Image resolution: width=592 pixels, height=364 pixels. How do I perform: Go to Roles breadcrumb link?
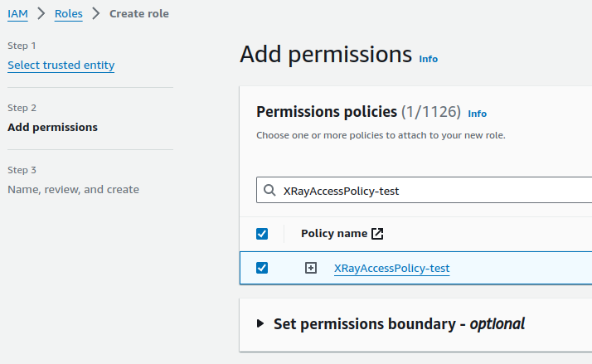68,13
